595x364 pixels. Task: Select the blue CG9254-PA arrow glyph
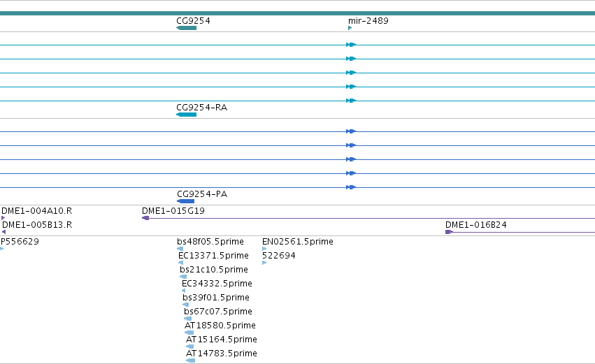pyautogui.click(x=185, y=201)
